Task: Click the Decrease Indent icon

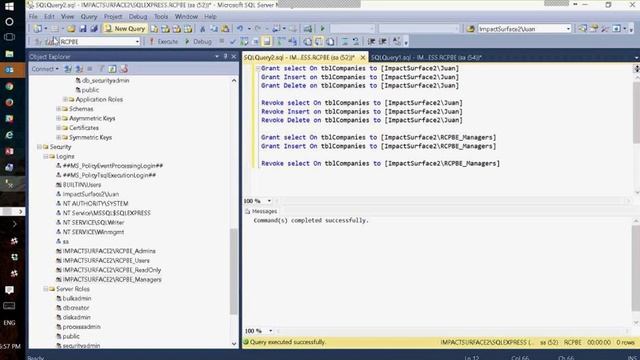Action: [x=371, y=42]
